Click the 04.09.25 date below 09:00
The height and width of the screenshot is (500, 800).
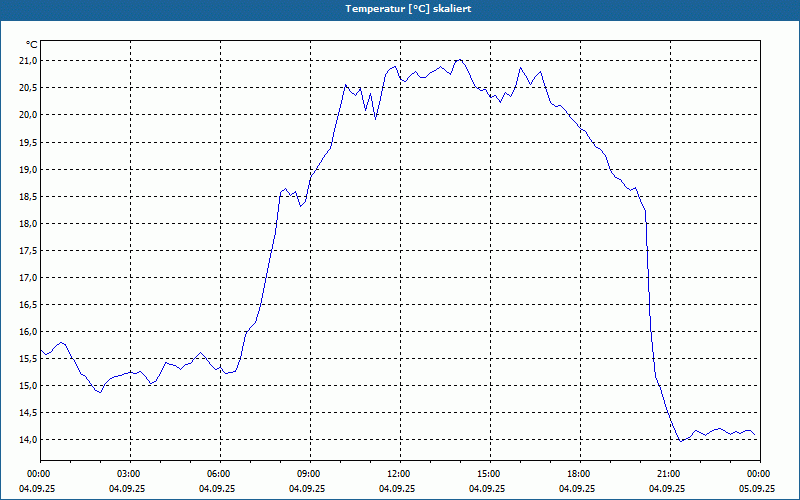[307, 489]
